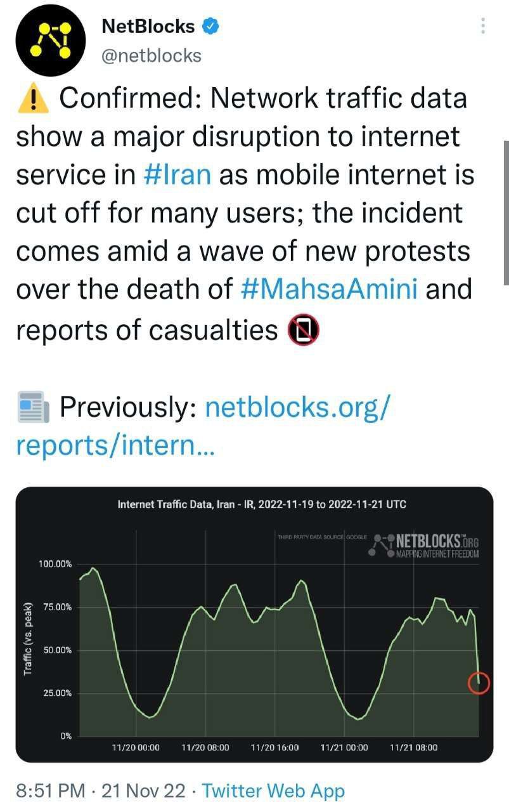Viewport: 509px width, 812px height.
Task: Click the Twitter Web App source link
Action: (273, 791)
